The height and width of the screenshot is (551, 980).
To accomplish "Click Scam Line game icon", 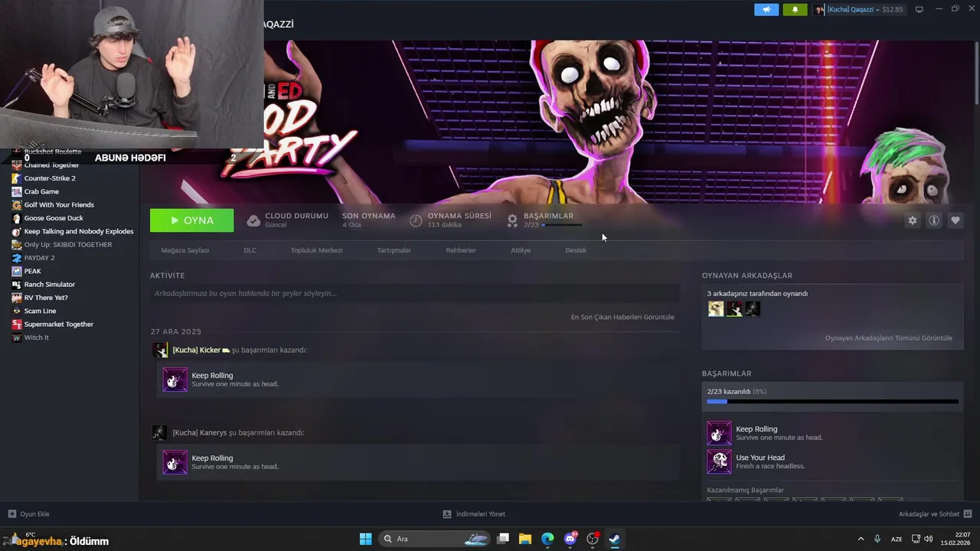I will pyautogui.click(x=17, y=311).
